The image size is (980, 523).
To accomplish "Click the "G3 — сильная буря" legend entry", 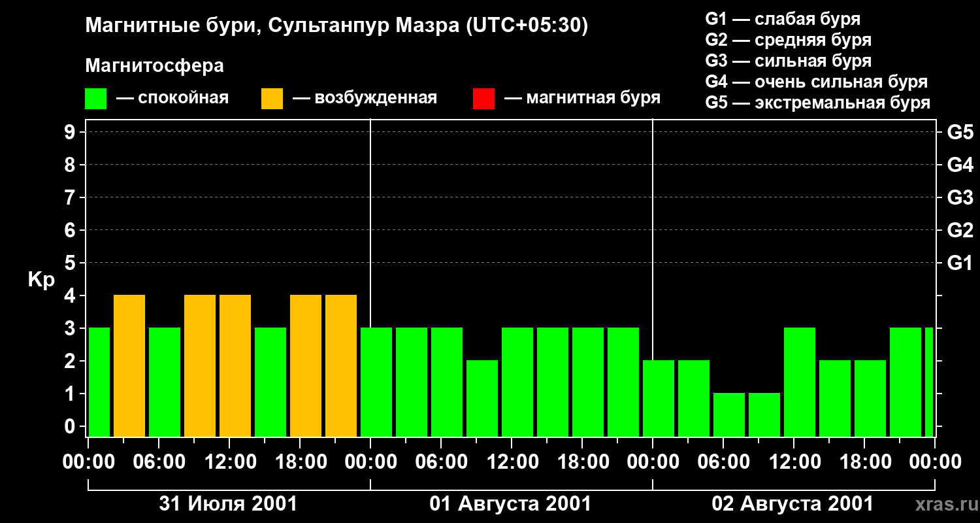I will [x=788, y=61].
